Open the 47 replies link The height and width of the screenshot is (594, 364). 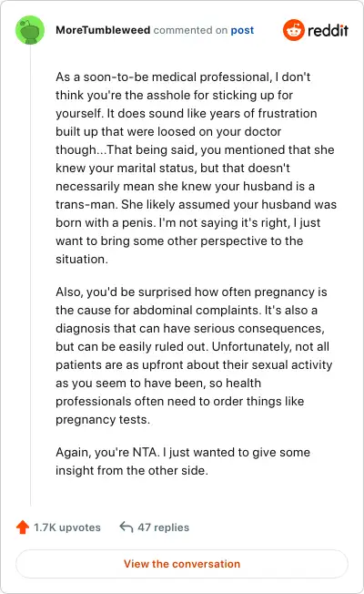point(164,527)
